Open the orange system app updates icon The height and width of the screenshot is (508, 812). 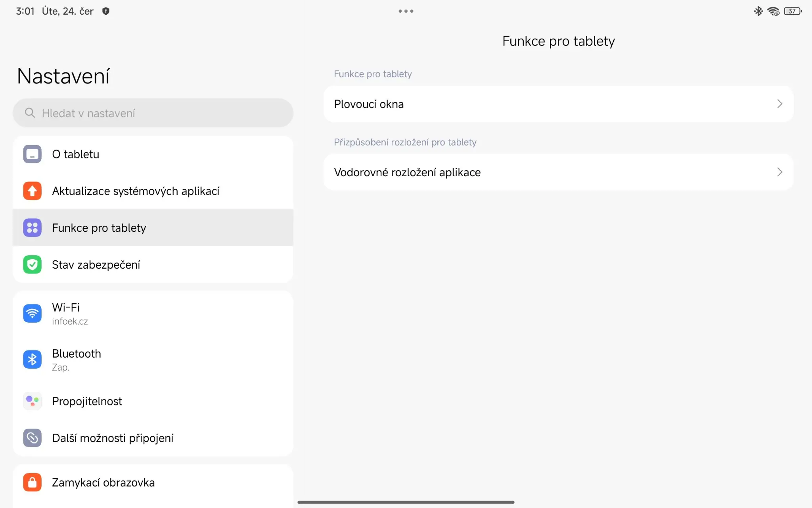(x=32, y=191)
